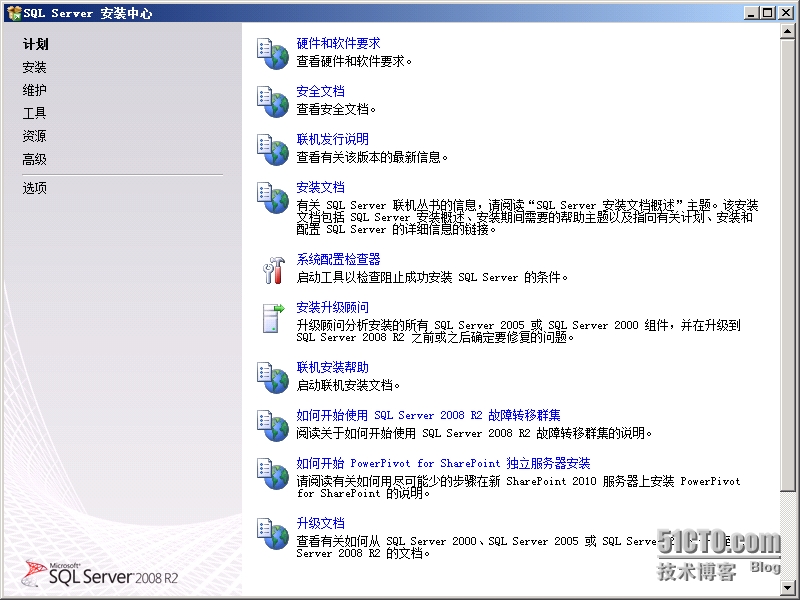The width and height of the screenshot is (800, 600).
Task: Open the 安全文档 link
Action: (320, 91)
